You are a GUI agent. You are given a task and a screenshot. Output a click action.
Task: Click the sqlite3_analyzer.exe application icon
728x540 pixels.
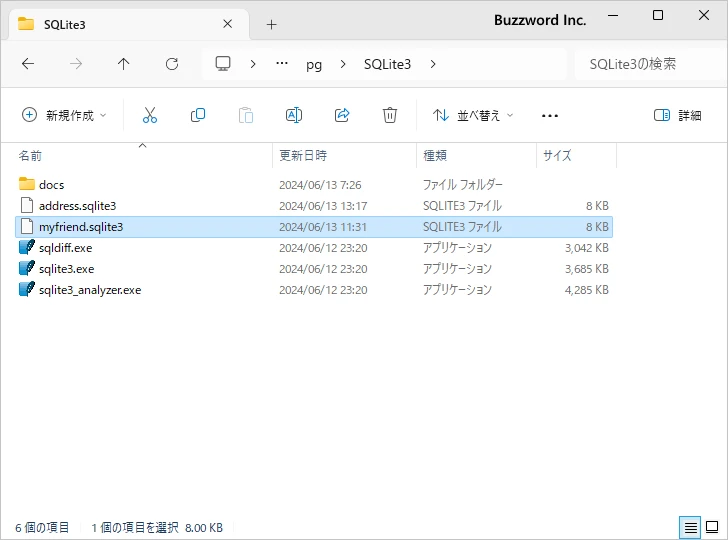click(x=27, y=289)
